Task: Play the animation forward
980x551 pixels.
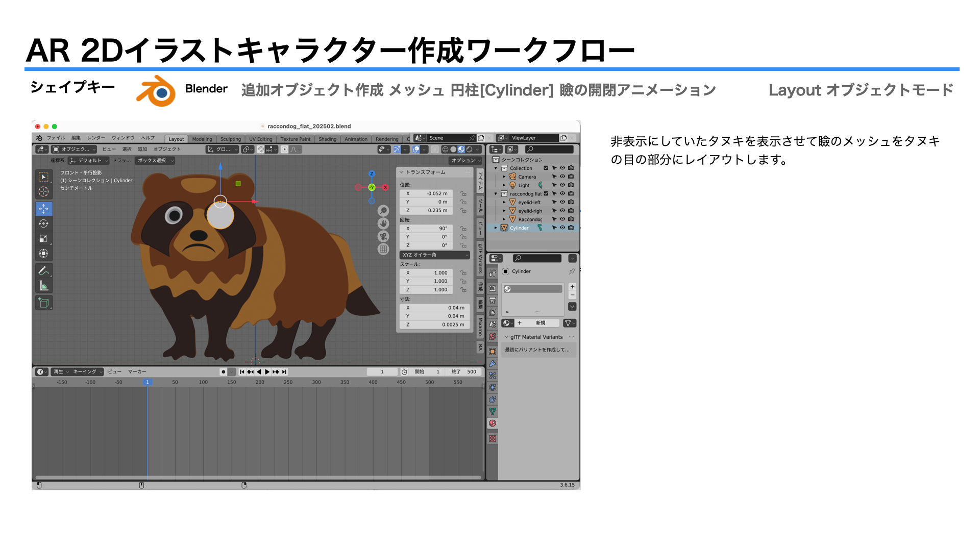Action: (267, 372)
